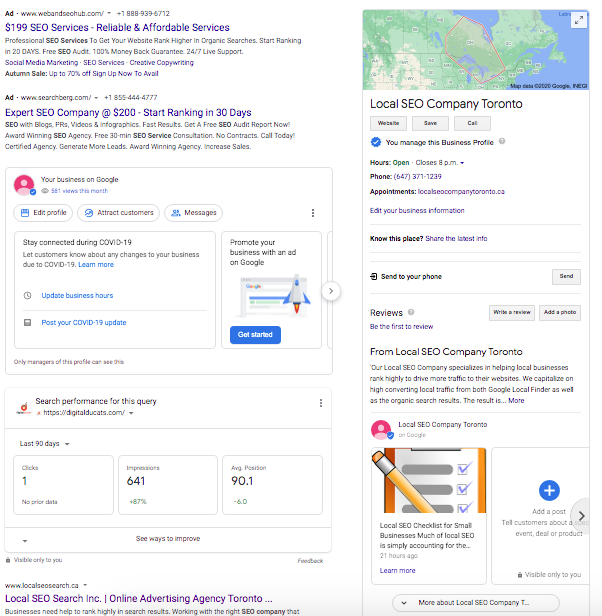Click Send to your phone icon
This screenshot has width=602, height=616.
tap(374, 277)
